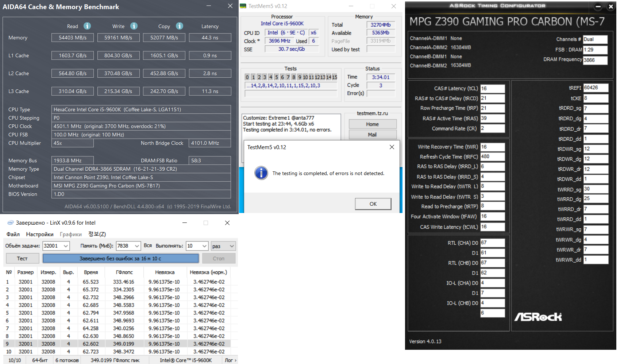Viewport: 628px width, 364px height.
Task: Click the tWRRD_sg field showing 30
Action: (x=596, y=189)
